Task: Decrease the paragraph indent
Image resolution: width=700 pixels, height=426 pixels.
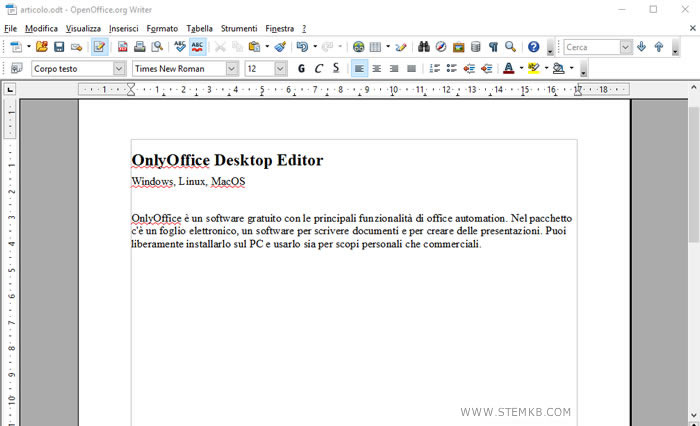Action: pyautogui.click(x=469, y=68)
